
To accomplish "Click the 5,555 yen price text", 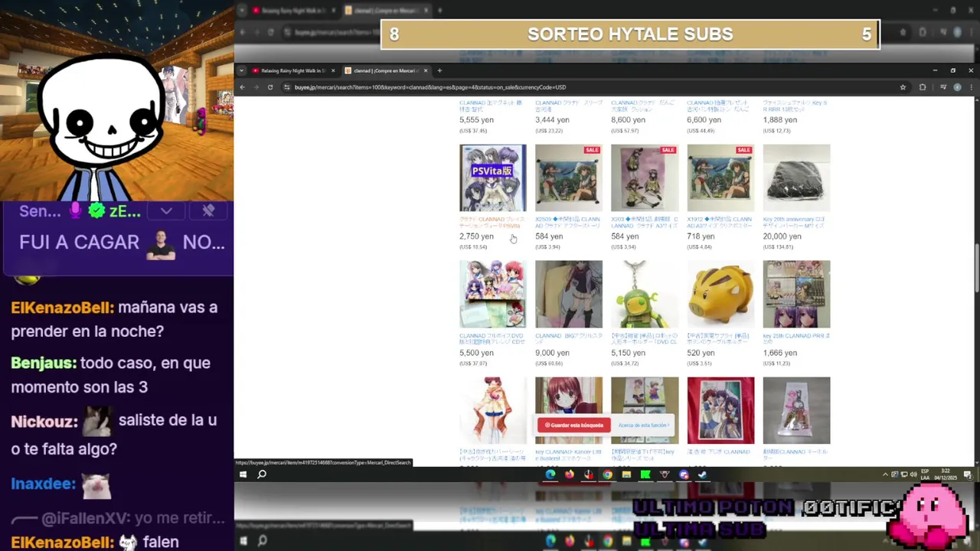I will pyautogui.click(x=476, y=120).
